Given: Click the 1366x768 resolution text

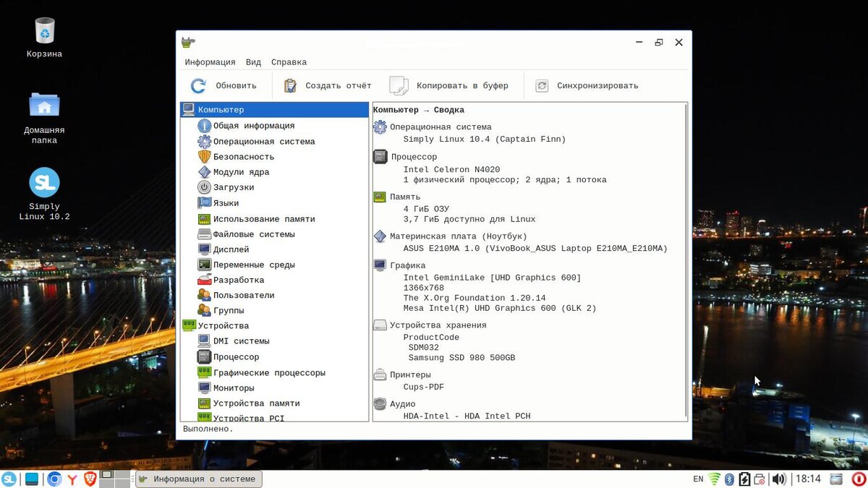Looking at the screenshot, I should tap(424, 288).
